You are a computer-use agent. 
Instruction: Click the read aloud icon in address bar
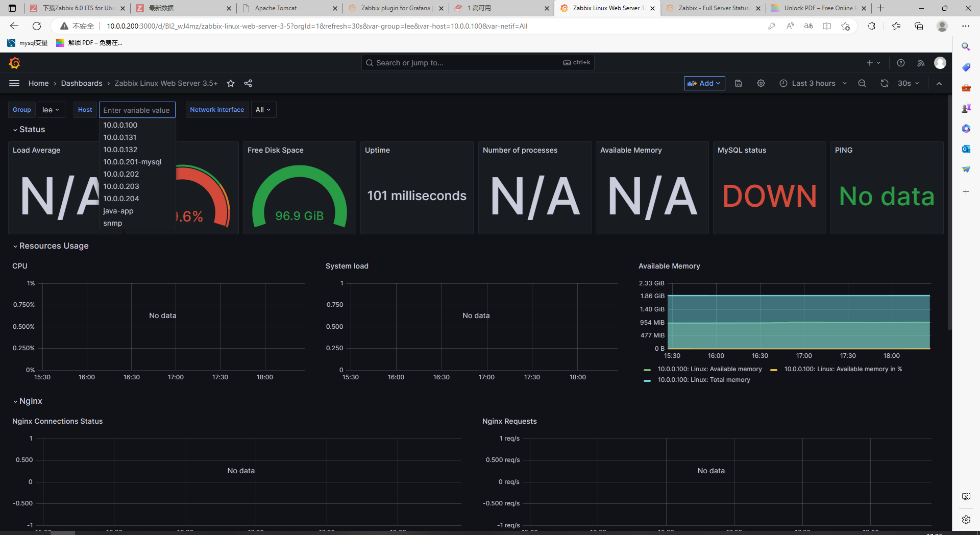(790, 26)
